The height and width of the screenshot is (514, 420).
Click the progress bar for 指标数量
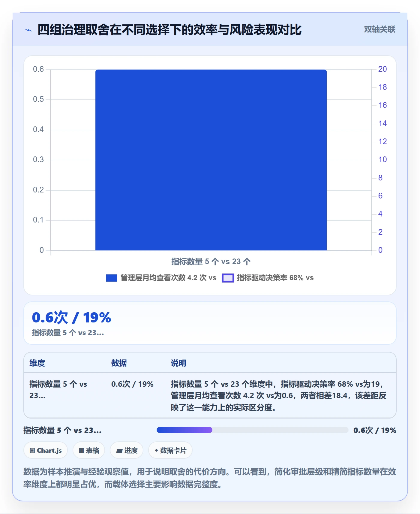tap(252, 430)
